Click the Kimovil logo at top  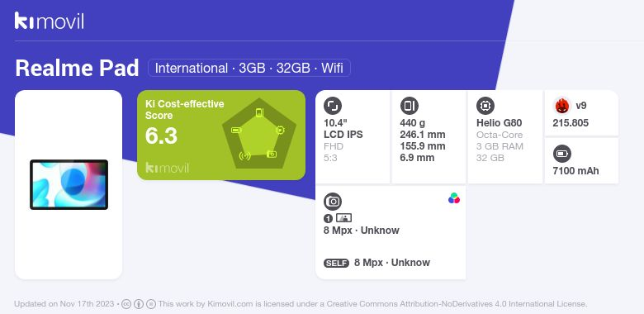pos(50,21)
